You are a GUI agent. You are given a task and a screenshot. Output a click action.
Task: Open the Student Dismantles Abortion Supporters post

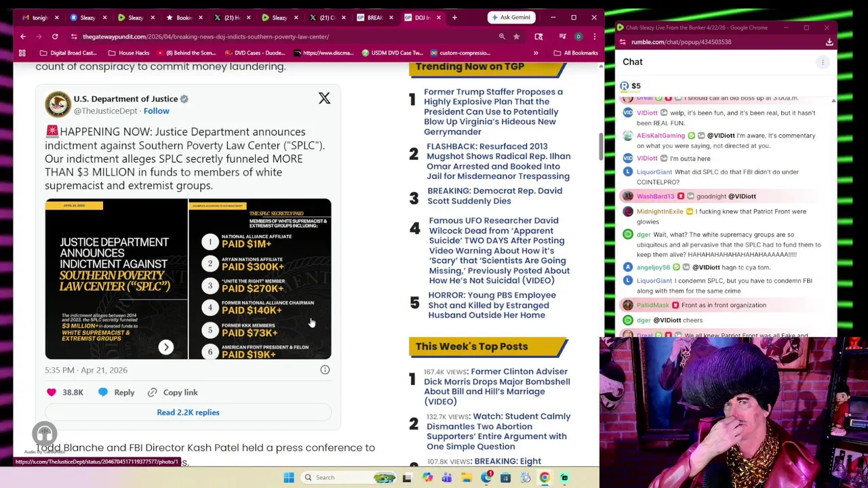tap(498, 431)
